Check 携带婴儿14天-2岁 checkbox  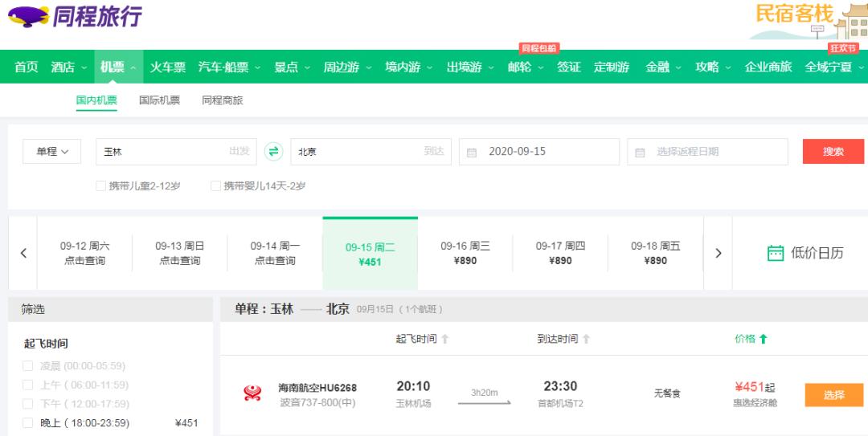point(215,186)
